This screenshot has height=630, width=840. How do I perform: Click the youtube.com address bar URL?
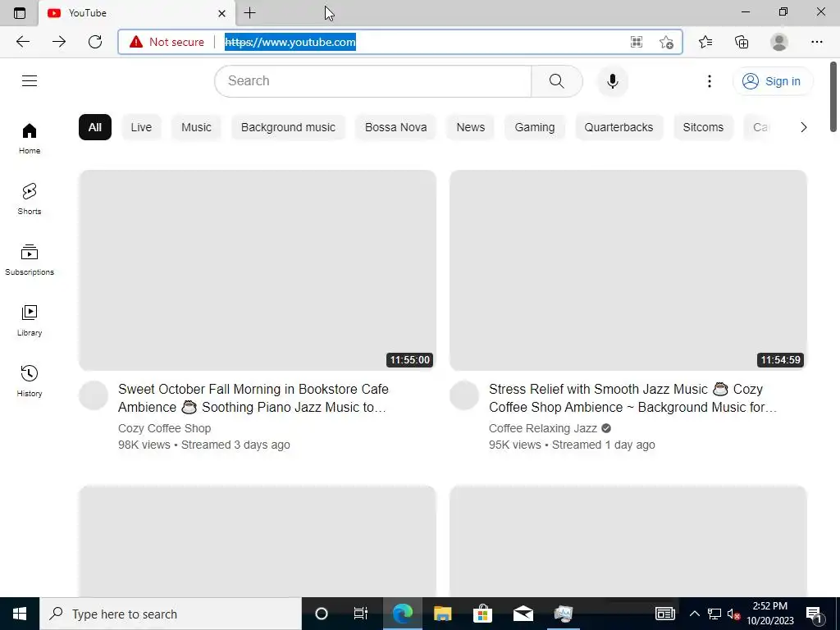(x=290, y=42)
